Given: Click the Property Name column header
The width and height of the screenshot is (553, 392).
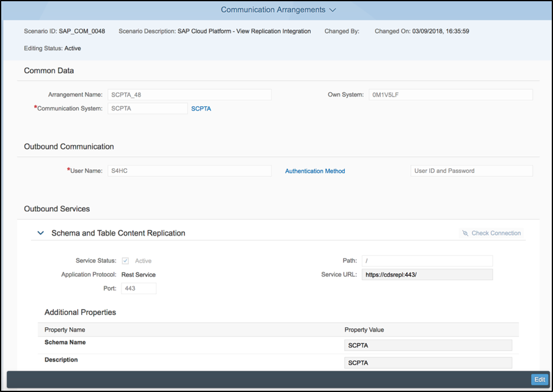Looking at the screenshot, I should (65, 330).
